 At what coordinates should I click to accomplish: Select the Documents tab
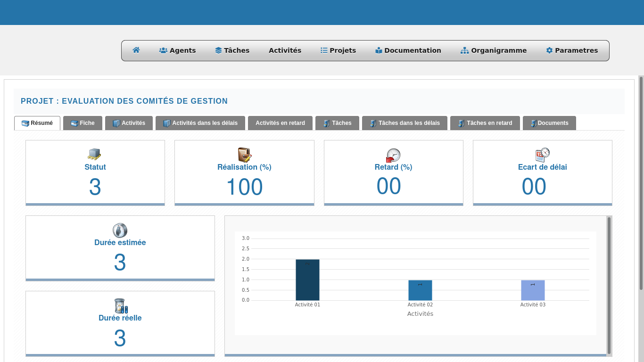[549, 123]
